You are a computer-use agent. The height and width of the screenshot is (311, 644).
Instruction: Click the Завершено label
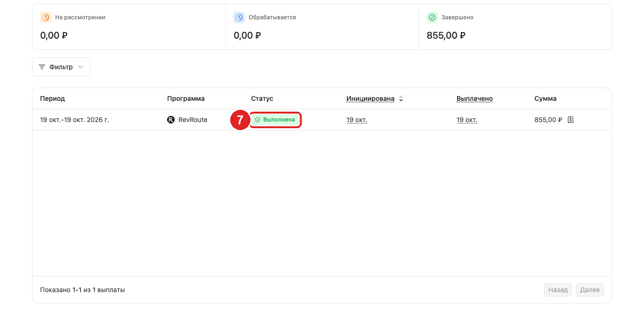[x=458, y=17]
